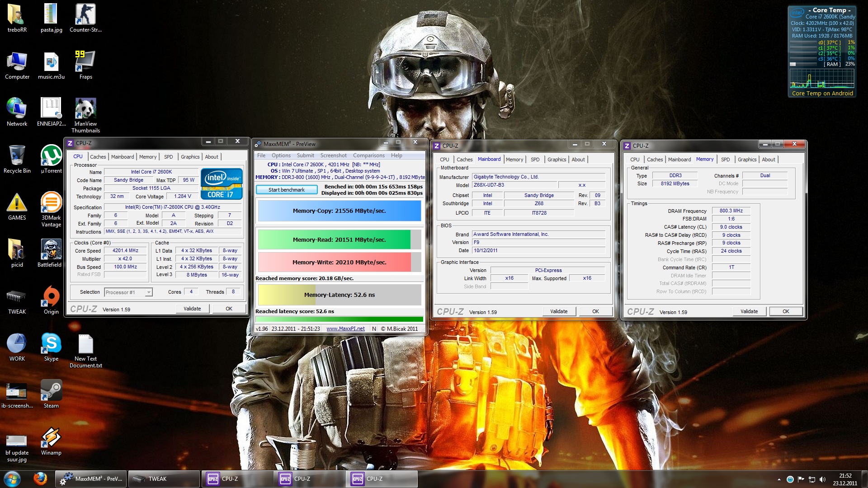The height and width of the screenshot is (488, 868).
Task: Open MaxxMEM Options menu
Action: click(x=281, y=155)
